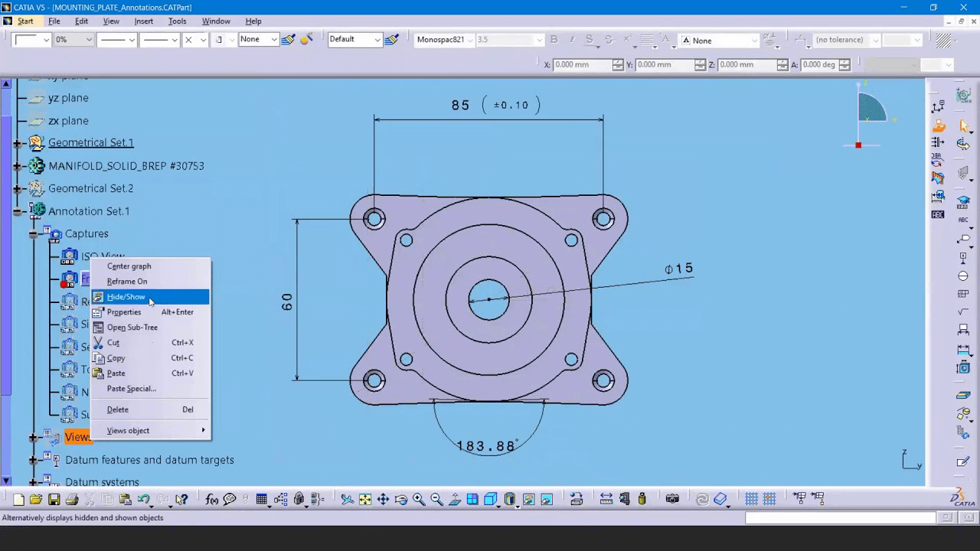This screenshot has height=551, width=980.
Task: Collapse the Annotation Set.1 tree node
Action: (17, 212)
